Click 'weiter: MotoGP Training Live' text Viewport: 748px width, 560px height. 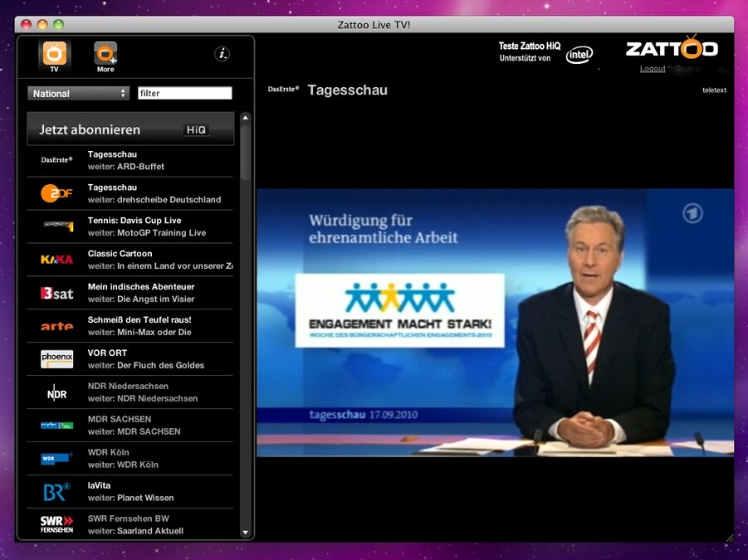click(x=147, y=232)
